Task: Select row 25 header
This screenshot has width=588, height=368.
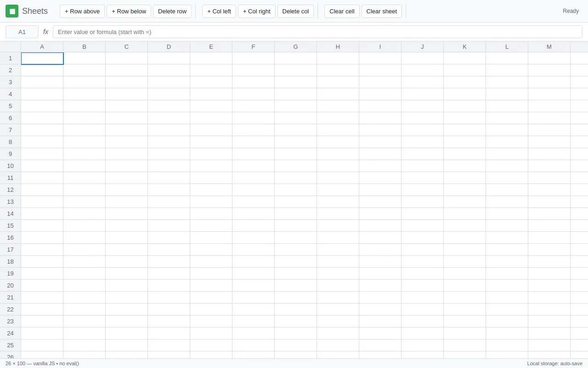Action: (11, 345)
